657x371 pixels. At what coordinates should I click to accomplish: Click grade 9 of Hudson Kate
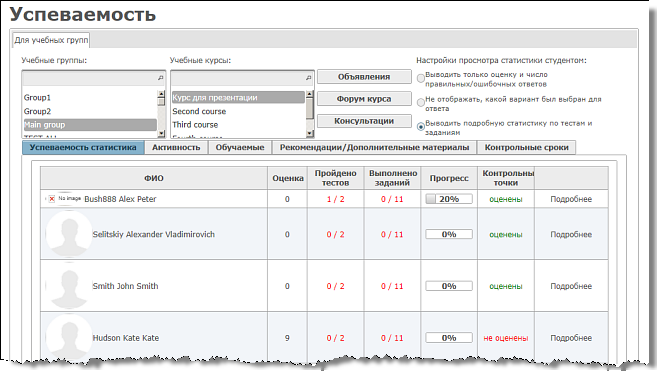pyautogui.click(x=287, y=338)
